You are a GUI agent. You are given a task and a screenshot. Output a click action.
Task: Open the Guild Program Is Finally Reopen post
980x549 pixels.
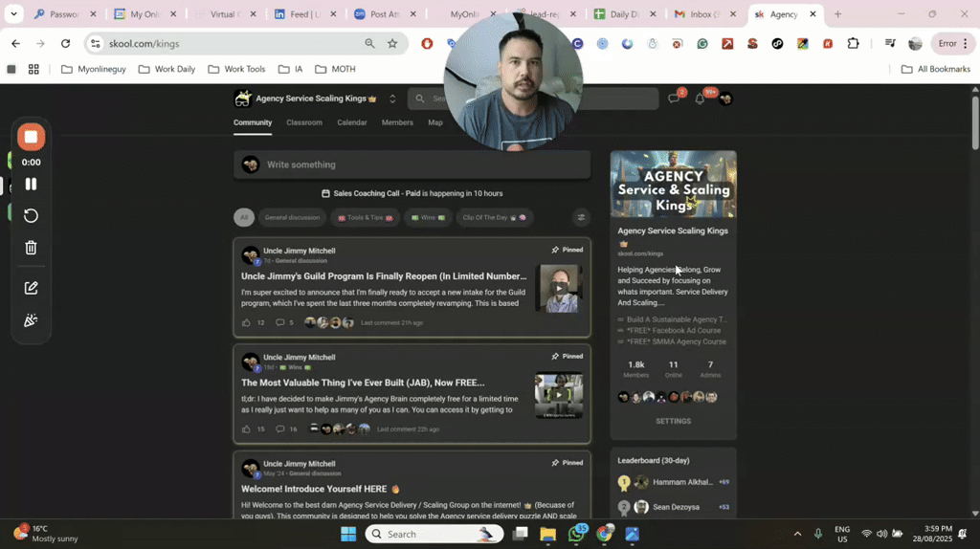(x=384, y=276)
